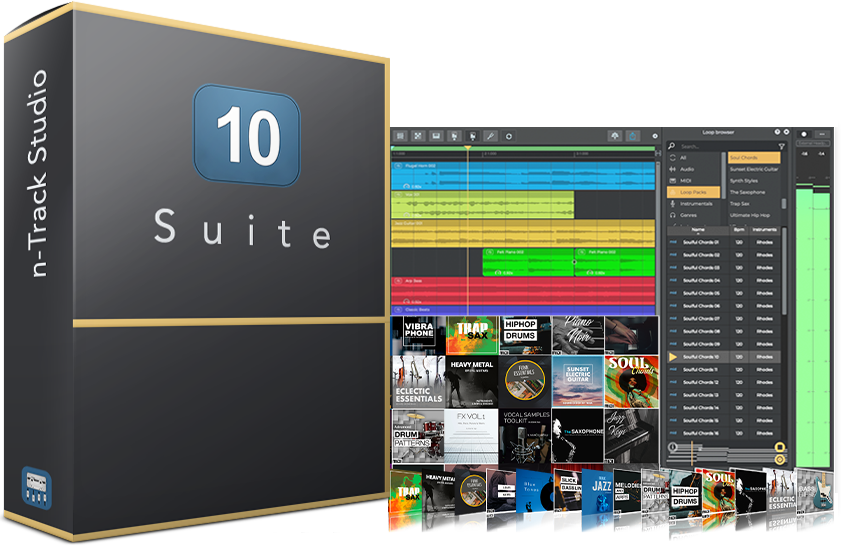Select the Soulful Chords 12 row
The width and height of the screenshot is (841, 546).
[x=724, y=382]
